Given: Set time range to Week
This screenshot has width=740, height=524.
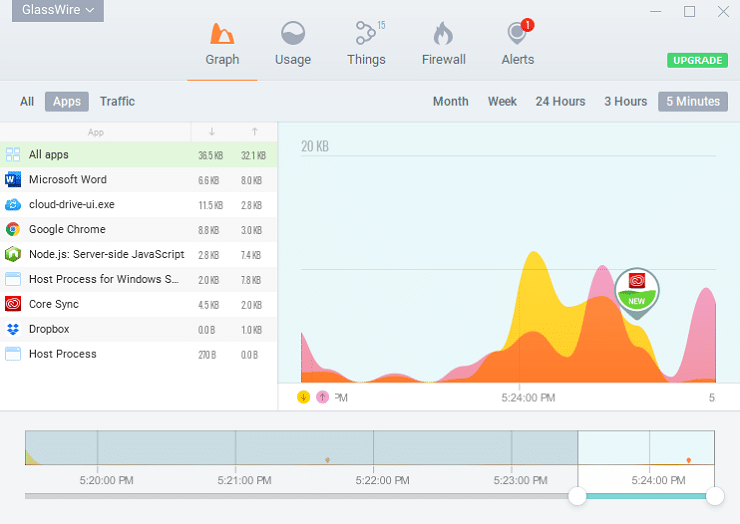Looking at the screenshot, I should 502,101.
